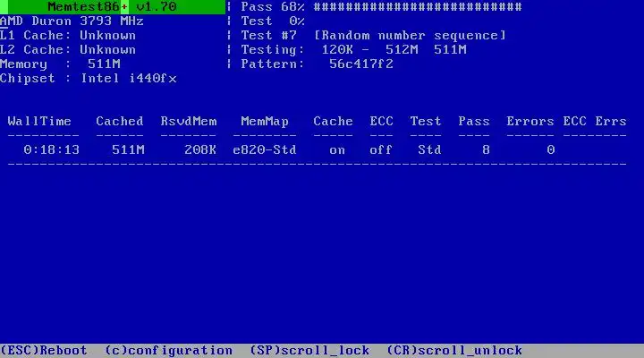This screenshot has width=644, height=358.
Task: Select the (CR)scroll_unlock option
Action: tap(454, 350)
